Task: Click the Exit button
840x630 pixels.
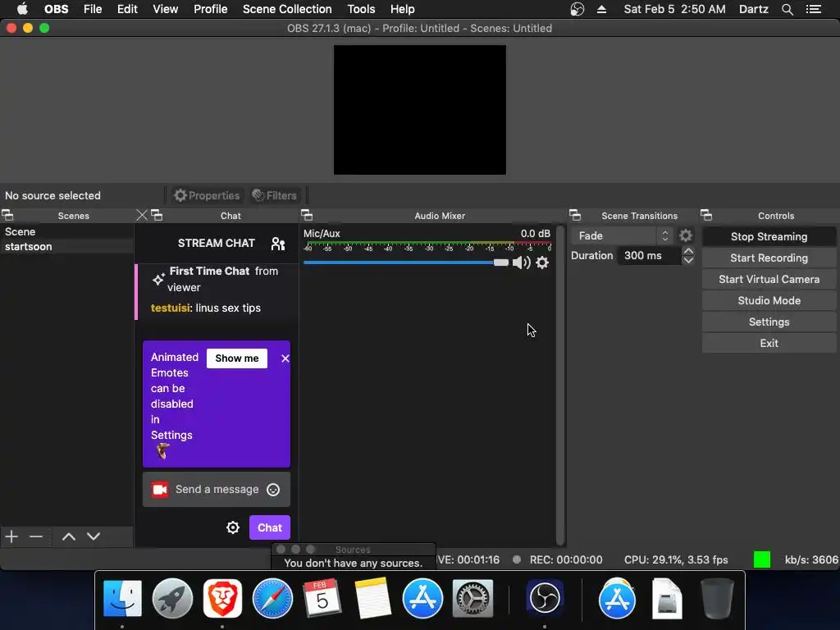Action: (x=769, y=344)
